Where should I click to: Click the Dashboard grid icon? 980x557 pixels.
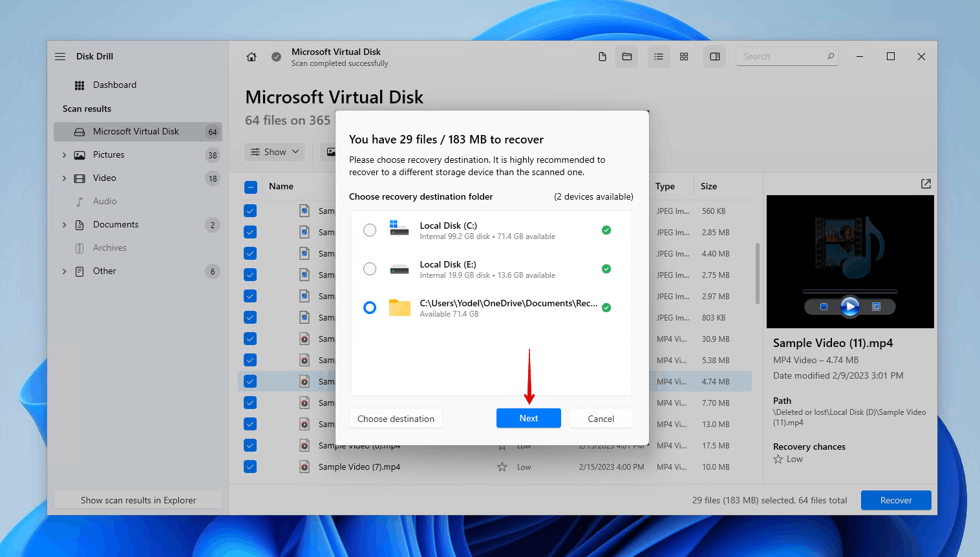click(80, 85)
